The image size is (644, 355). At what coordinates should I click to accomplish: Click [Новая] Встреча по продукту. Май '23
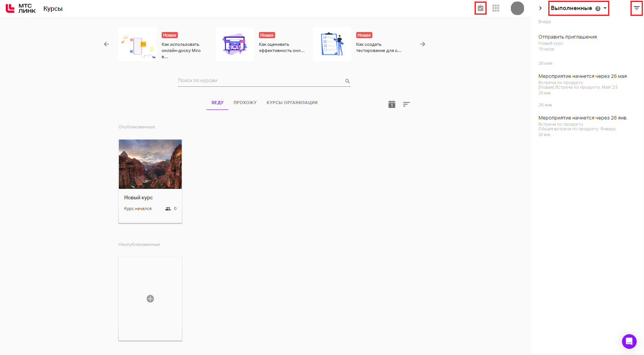(578, 87)
